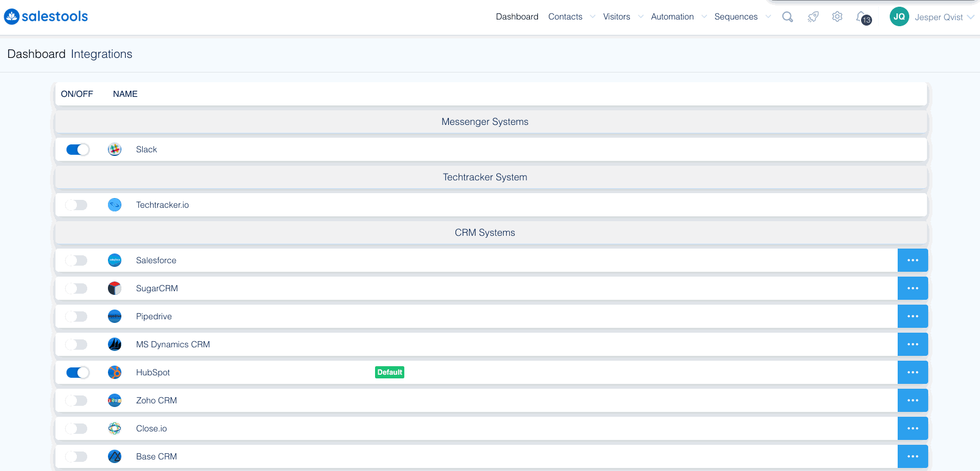Click the HubSpot logo icon
The image size is (980, 471).
click(x=115, y=372)
